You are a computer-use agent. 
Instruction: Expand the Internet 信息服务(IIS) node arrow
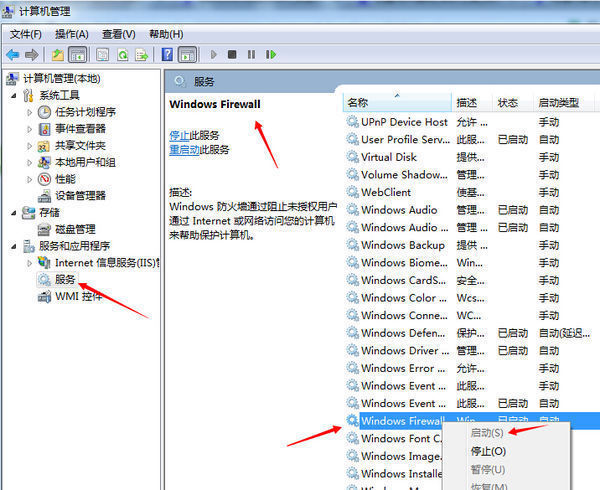pyautogui.click(x=29, y=263)
